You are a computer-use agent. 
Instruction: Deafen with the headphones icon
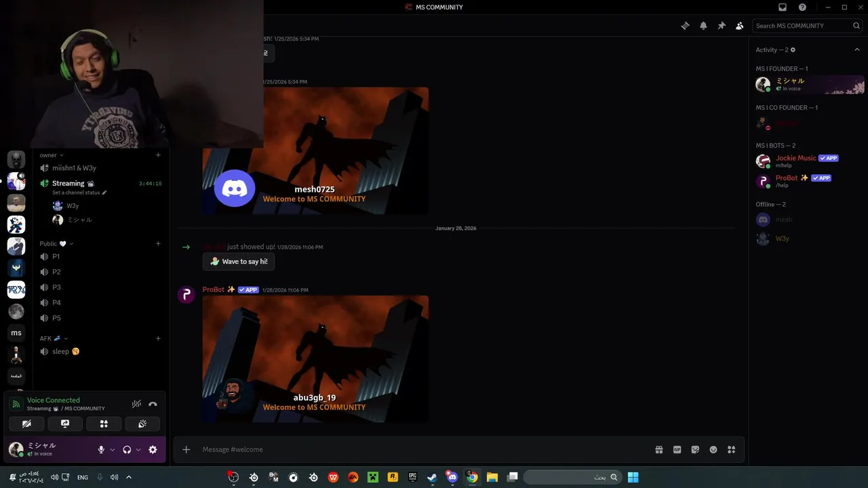[127, 449]
